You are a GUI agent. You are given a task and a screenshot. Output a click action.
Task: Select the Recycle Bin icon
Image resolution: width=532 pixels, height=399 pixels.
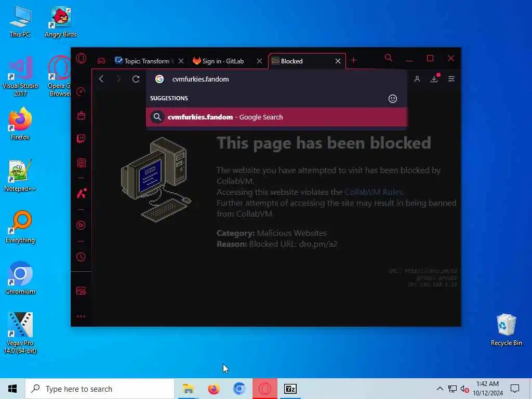(506, 330)
